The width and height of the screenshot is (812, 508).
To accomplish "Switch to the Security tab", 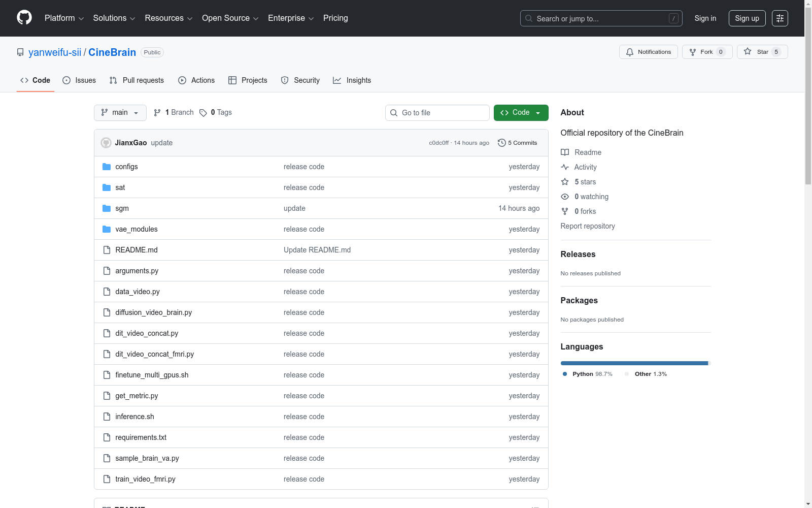I will tap(300, 80).
